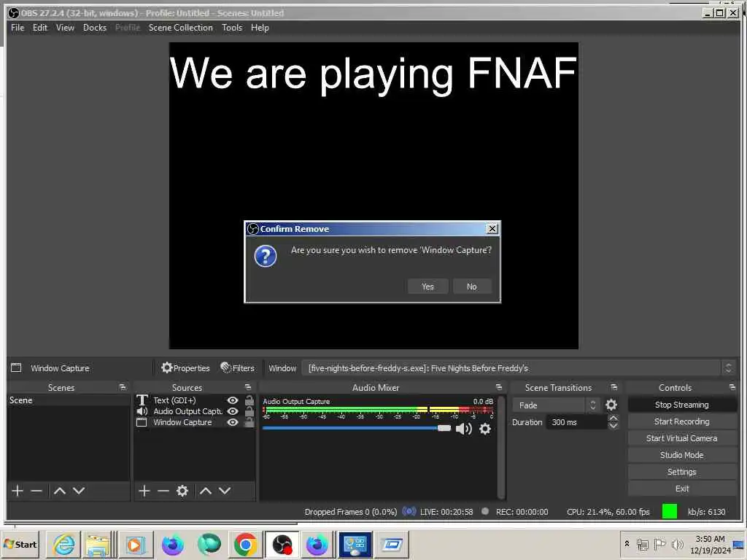Open media player from taskbar
The image size is (747, 560).
[135, 544]
